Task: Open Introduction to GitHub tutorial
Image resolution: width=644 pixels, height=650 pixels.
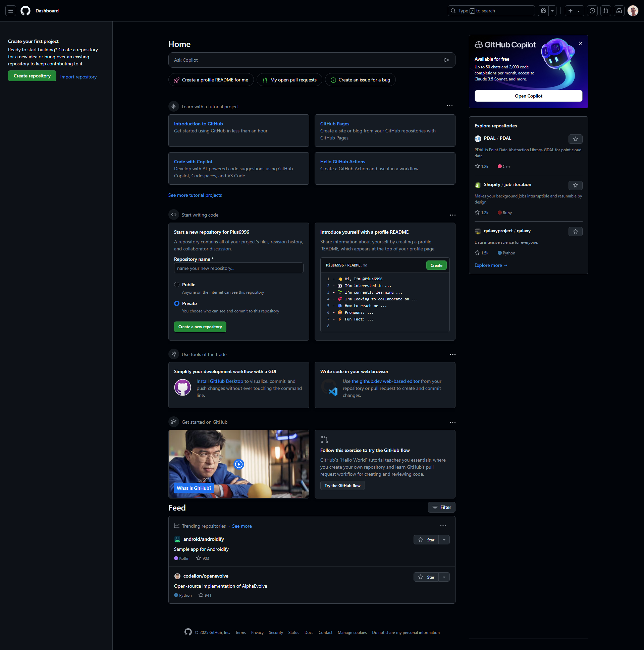Action: click(x=198, y=124)
